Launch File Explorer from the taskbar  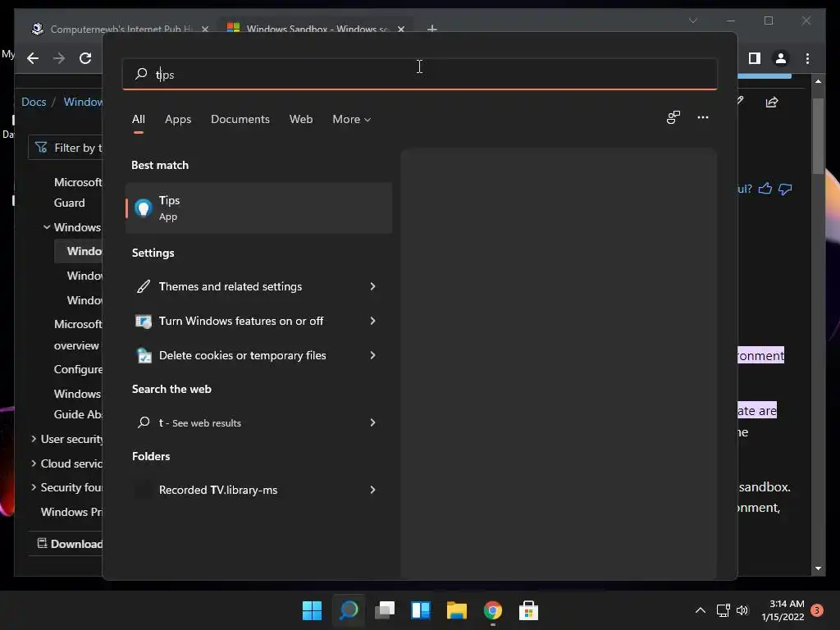click(456, 610)
